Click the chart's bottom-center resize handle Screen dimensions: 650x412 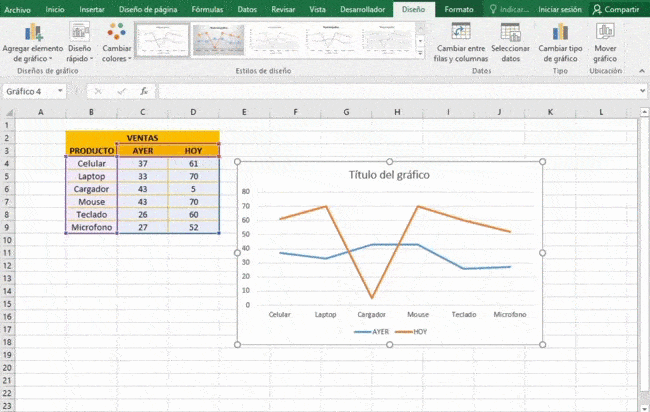[x=390, y=344]
